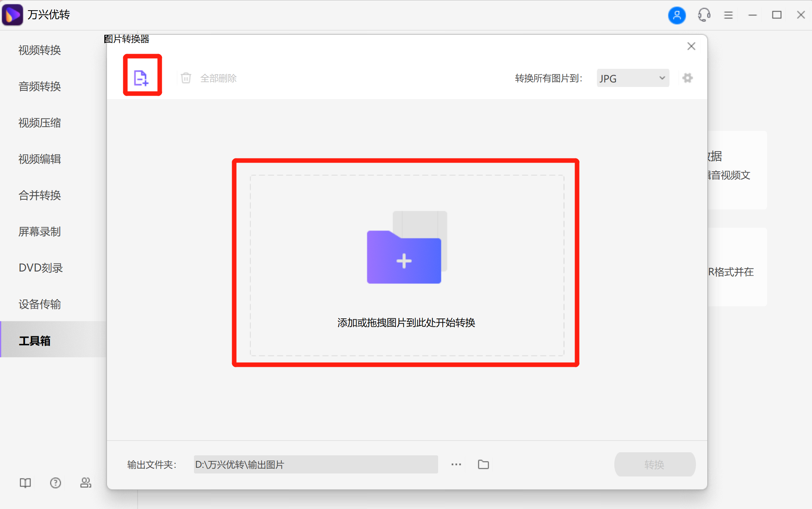Open output settings via gear icon
Viewport: 812px width, 509px height.
click(x=688, y=78)
